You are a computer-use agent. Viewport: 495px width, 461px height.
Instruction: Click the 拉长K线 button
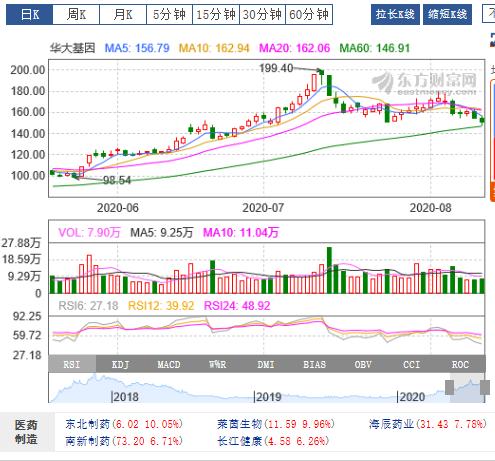click(395, 15)
